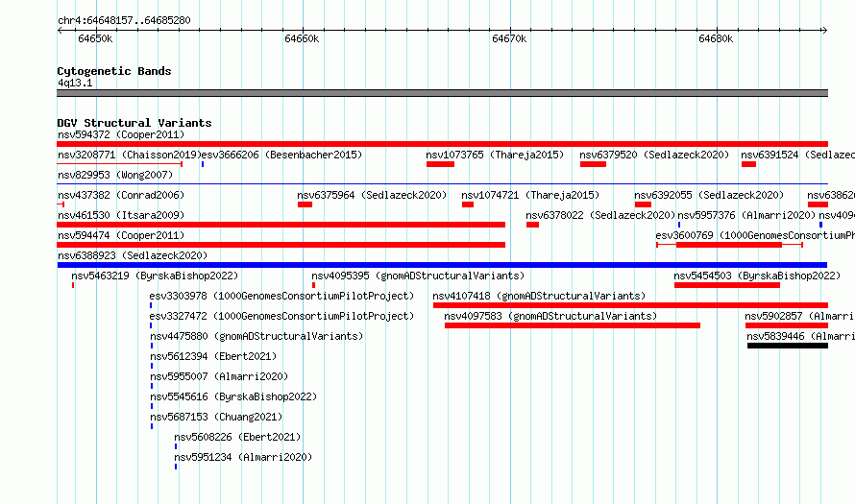Click the 64660k ruler position
Screen dimensions: 855x504
[302, 38]
